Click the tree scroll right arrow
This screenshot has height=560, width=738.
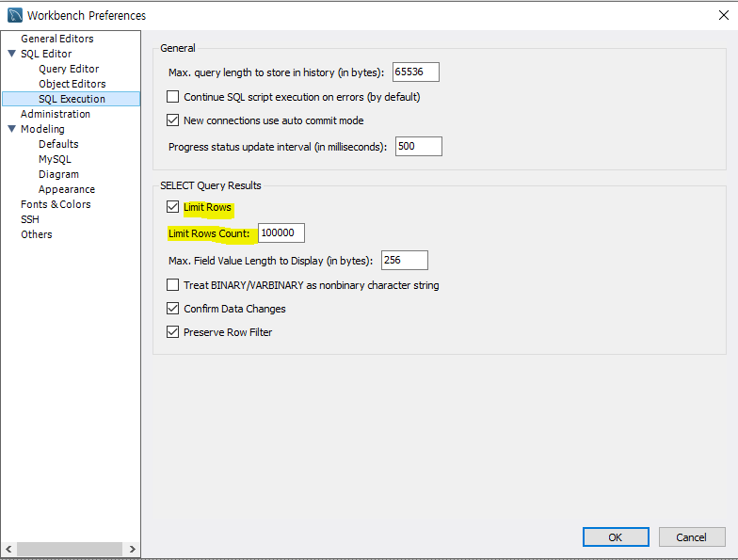132,549
